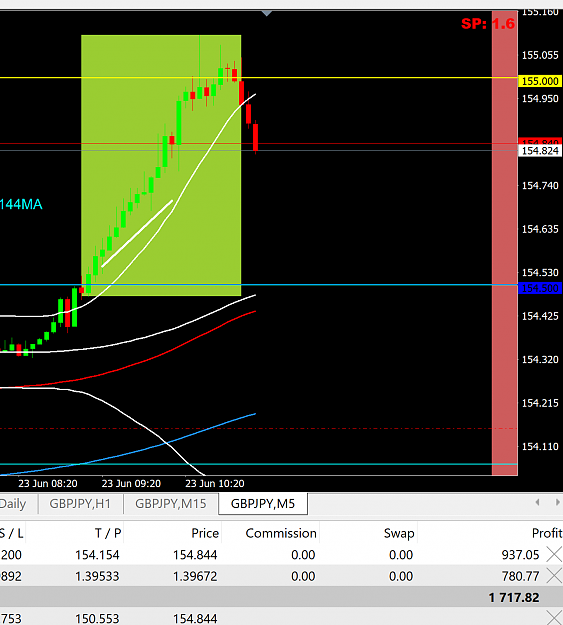This screenshot has height=625, width=563.
Task: Click the 23 Jun 08:20 time label
Action: click(x=48, y=483)
